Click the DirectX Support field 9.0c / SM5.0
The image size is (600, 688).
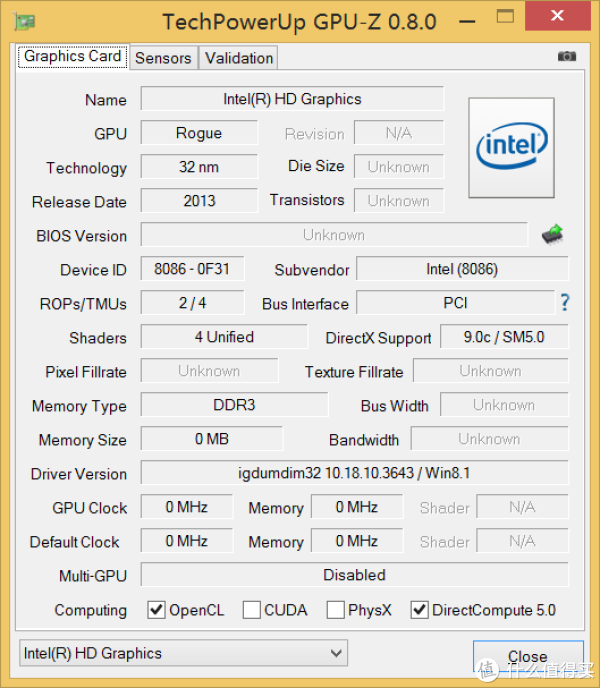[x=504, y=337]
